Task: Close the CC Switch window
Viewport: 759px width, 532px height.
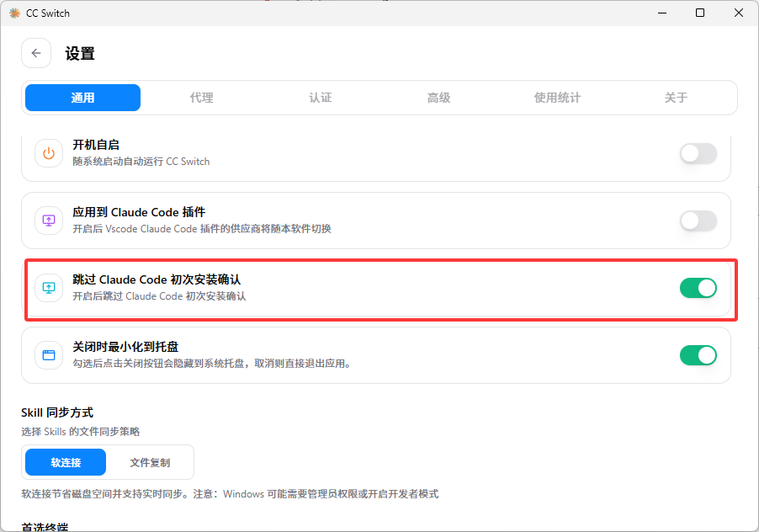Action: (x=739, y=13)
